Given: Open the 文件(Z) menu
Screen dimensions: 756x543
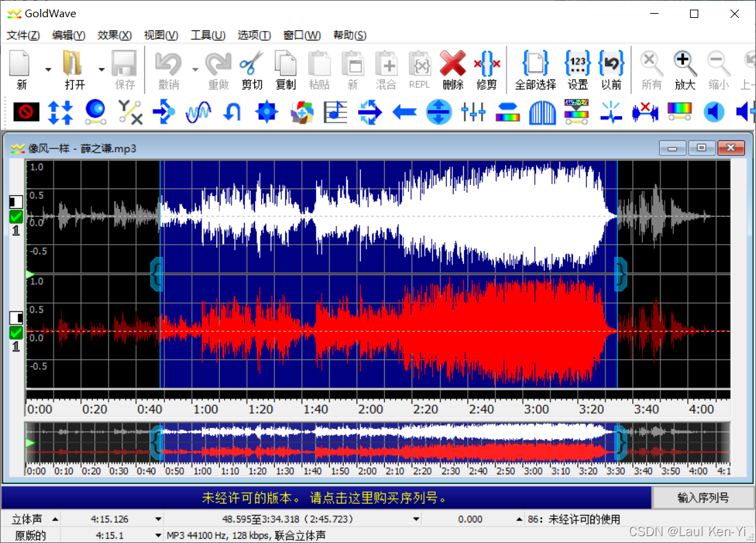Looking at the screenshot, I should (x=23, y=35).
